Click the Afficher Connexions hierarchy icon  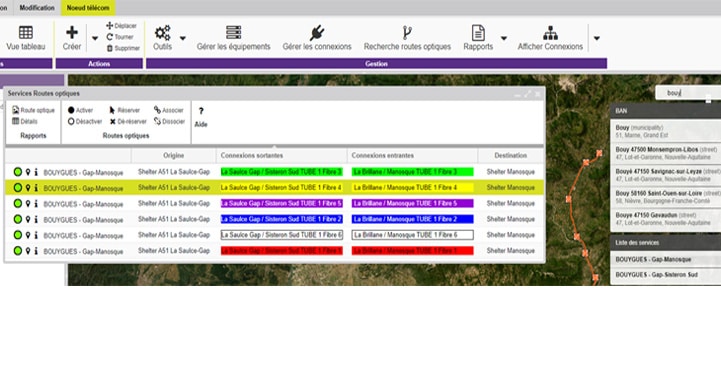pos(550,33)
